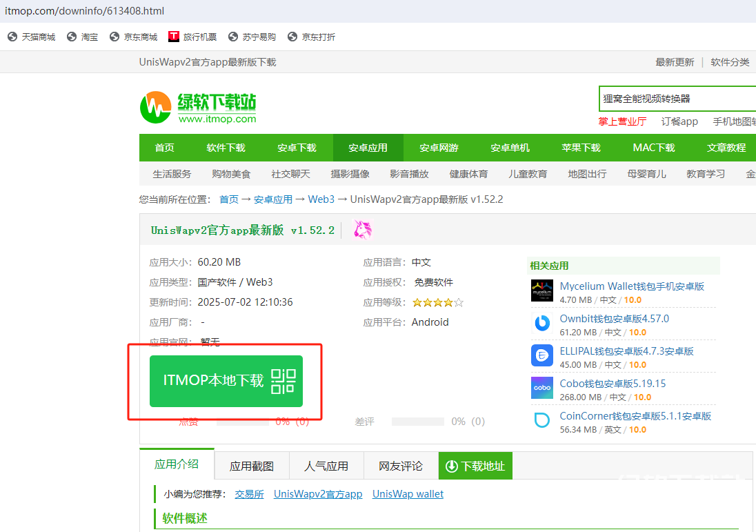Select the 软件下载 navigation menu item
The image size is (756, 532).
(226, 148)
